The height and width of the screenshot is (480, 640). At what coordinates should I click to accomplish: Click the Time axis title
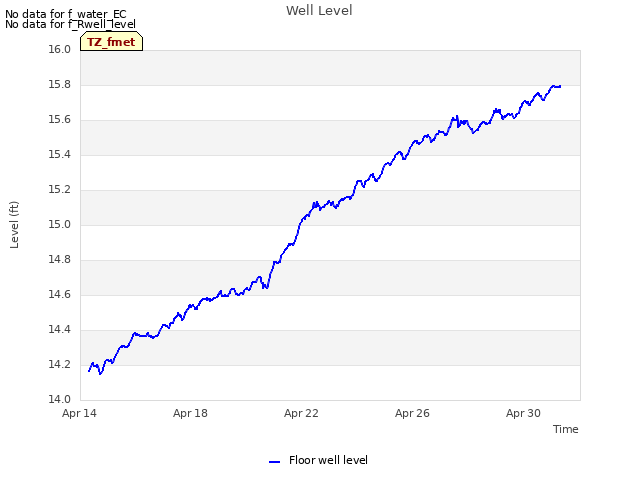click(565, 429)
